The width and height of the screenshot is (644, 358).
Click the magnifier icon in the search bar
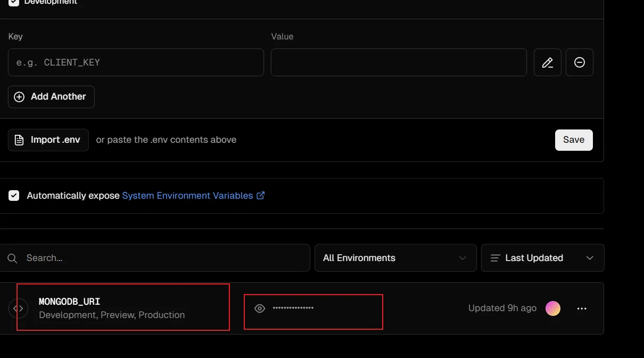tap(12, 258)
